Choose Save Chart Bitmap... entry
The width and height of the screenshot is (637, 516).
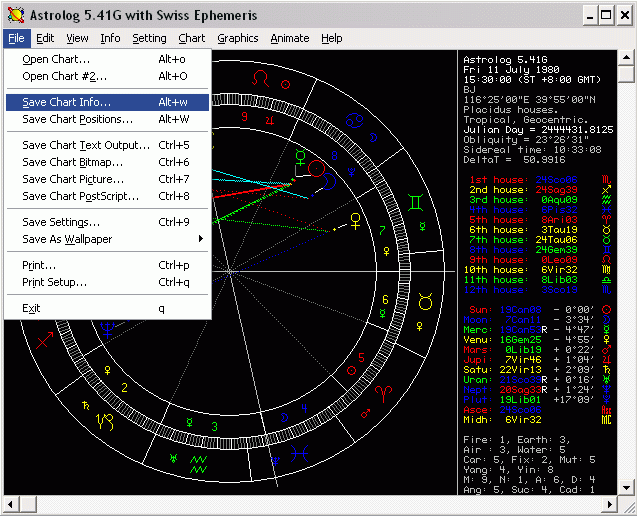(x=108, y=163)
